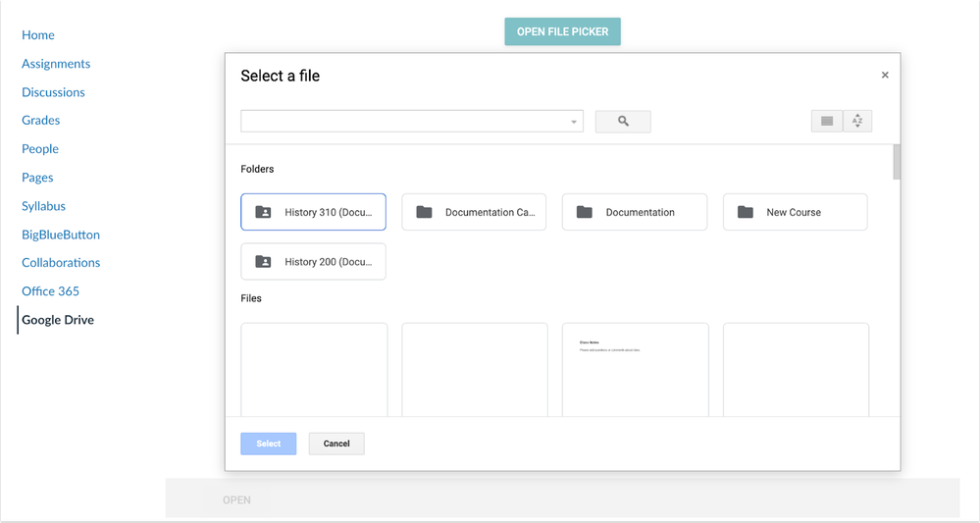980x523 pixels.
Task: Close the Select a file dialog
Action: pyautogui.click(x=885, y=75)
